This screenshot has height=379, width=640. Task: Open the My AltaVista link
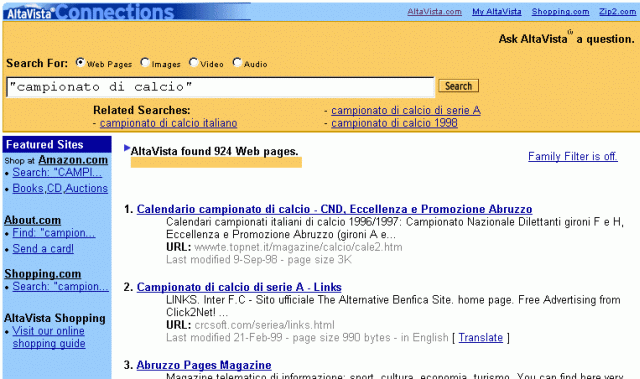click(x=497, y=12)
